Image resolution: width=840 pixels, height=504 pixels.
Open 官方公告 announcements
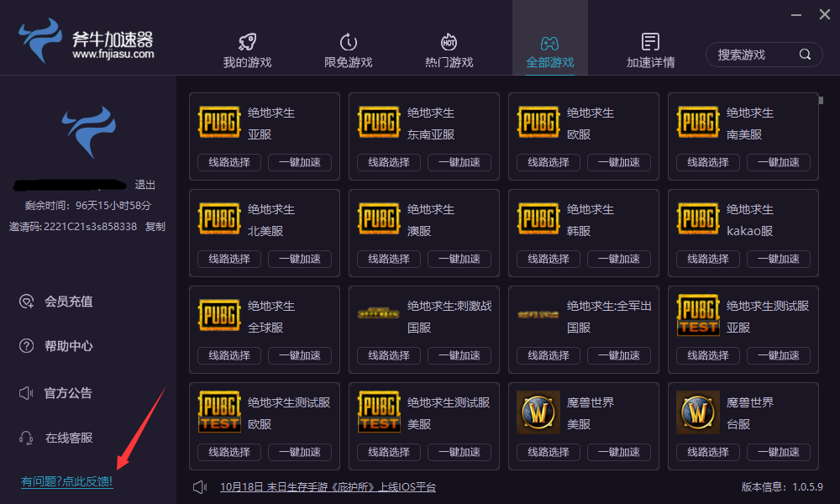coord(68,391)
